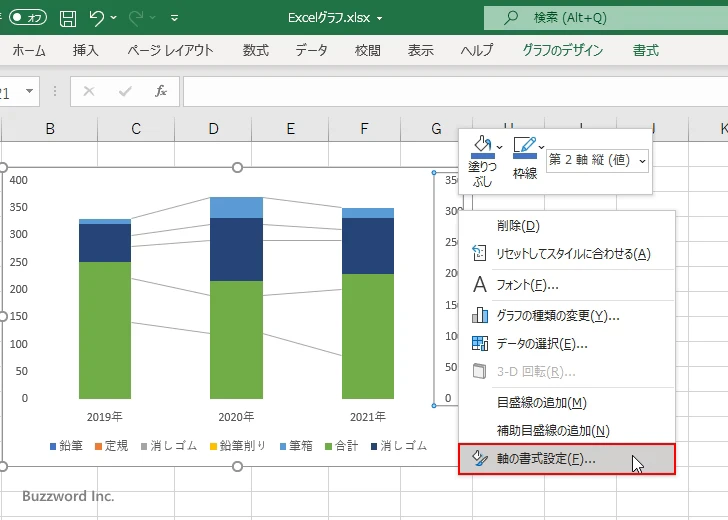Choose 軸の書式設定(F)... menu item
728x520 pixels.
pos(566,459)
